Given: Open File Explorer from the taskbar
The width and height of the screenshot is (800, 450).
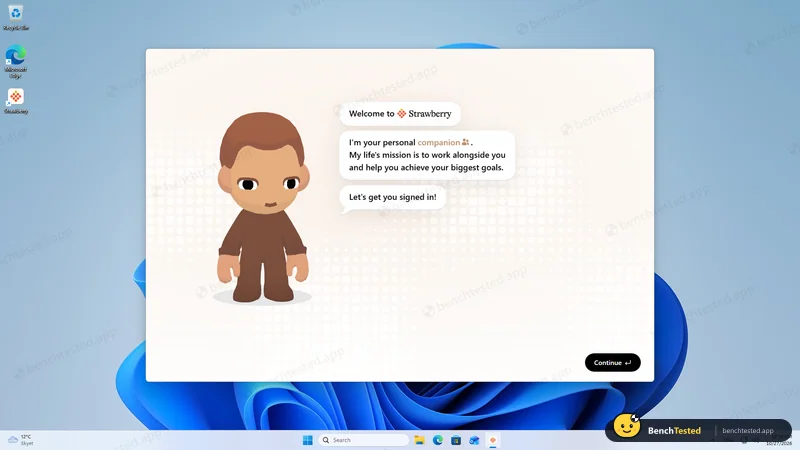Looking at the screenshot, I should [419, 440].
